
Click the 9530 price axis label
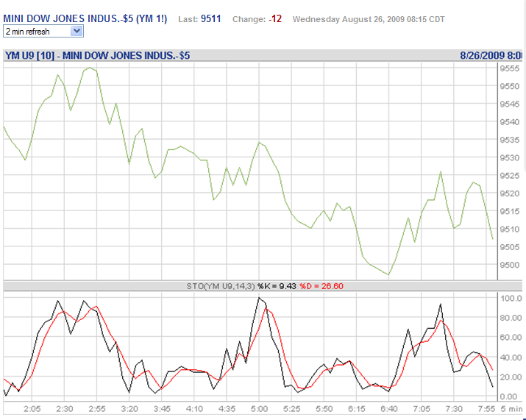[510, 157]
